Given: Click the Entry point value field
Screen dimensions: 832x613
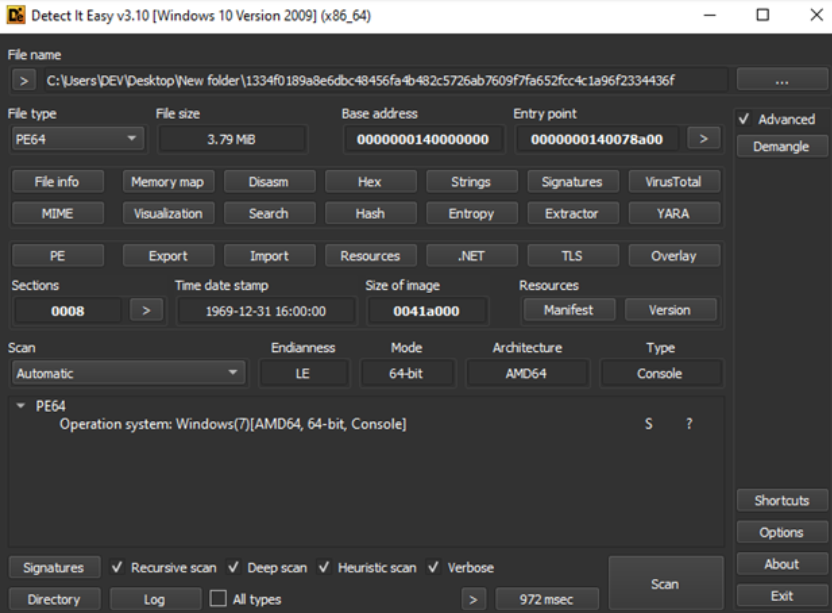Looking at the screenshot, I should click(597, 139).
